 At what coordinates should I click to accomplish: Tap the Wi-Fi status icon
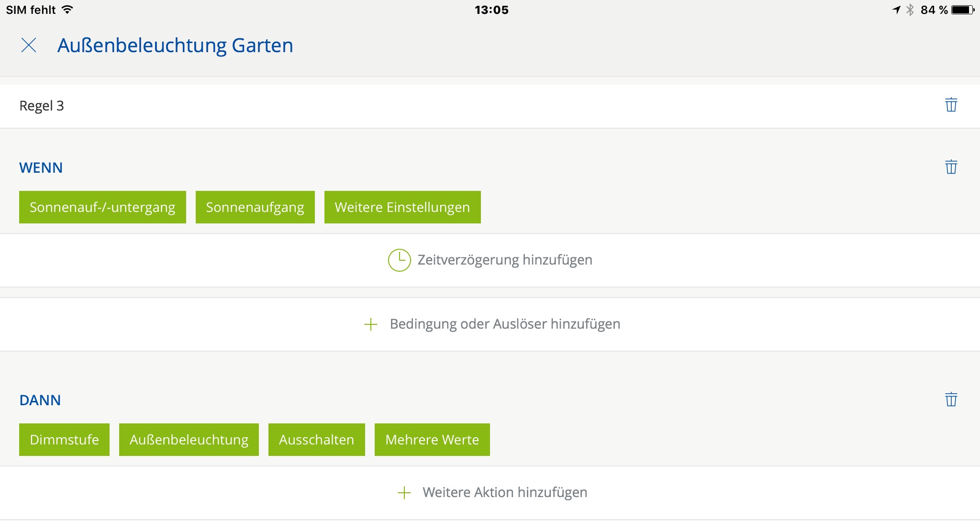click(67, 10)
